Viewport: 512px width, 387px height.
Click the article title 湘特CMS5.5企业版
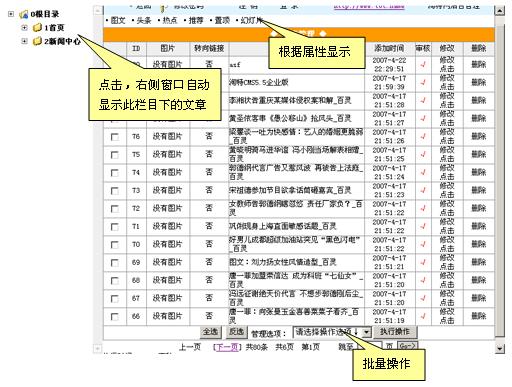[259, 82]
